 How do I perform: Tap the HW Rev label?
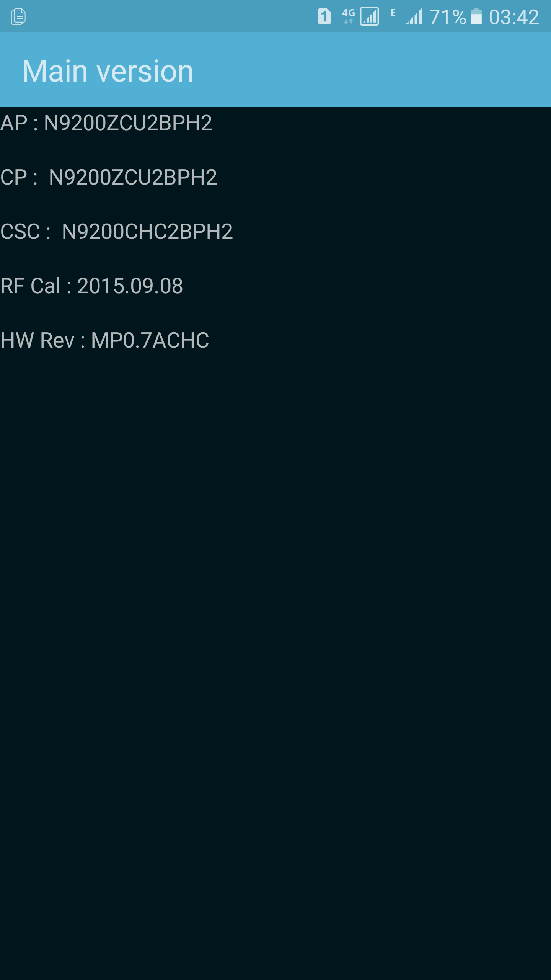click(37, 340)
